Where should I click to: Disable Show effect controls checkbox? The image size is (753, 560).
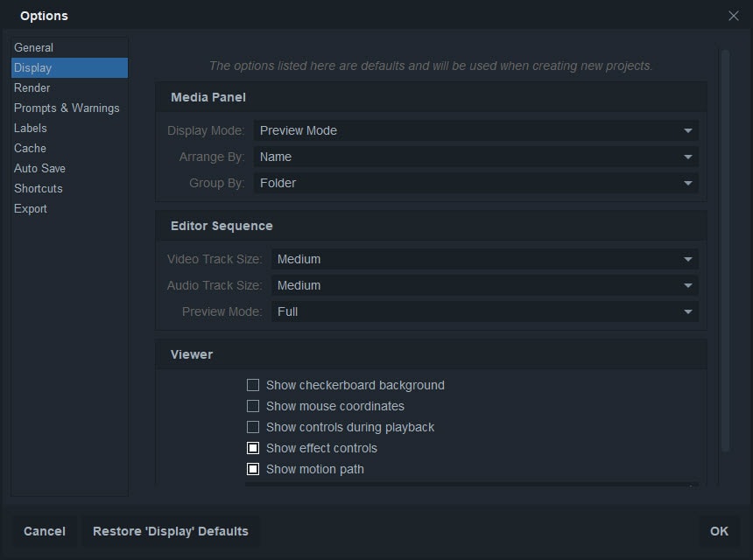[253, 448]
